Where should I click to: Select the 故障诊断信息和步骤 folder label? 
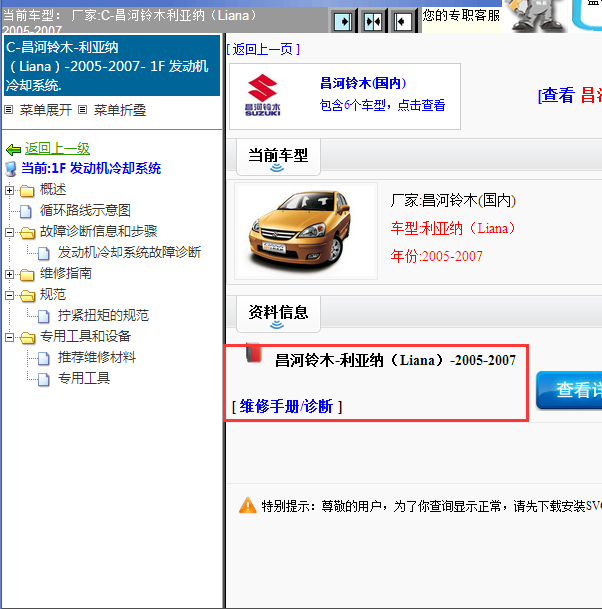coord(98,231)
